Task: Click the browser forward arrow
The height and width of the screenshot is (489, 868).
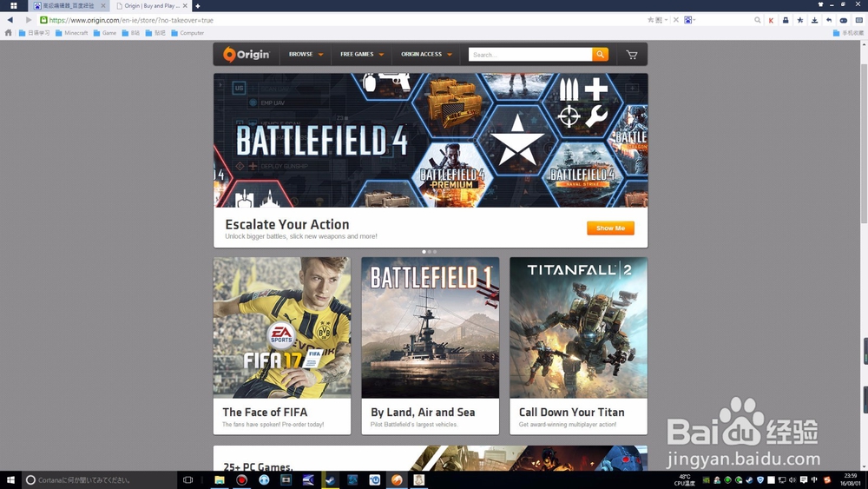Action: [29, 20]
